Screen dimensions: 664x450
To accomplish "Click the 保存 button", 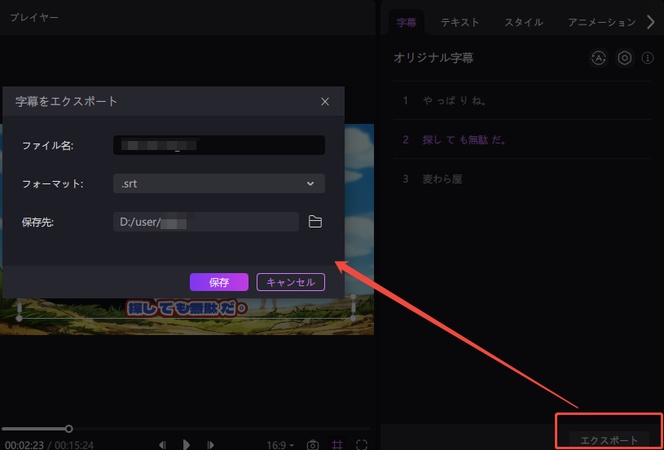I will click(219, 282).
